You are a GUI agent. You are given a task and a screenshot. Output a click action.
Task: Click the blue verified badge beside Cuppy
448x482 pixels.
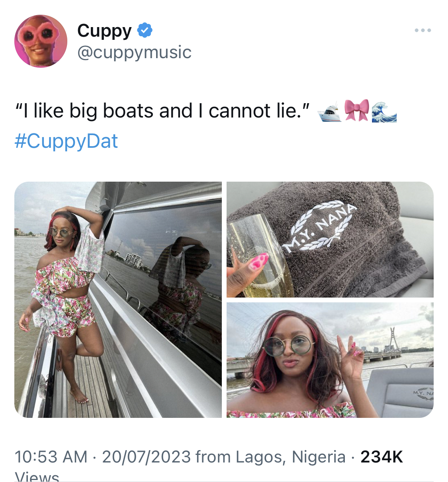pos(145,30)
